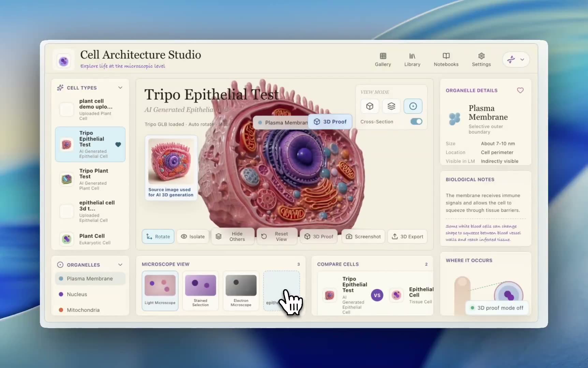Click the Compare Cells count 2
588x368 pixels.
point(426,264)
